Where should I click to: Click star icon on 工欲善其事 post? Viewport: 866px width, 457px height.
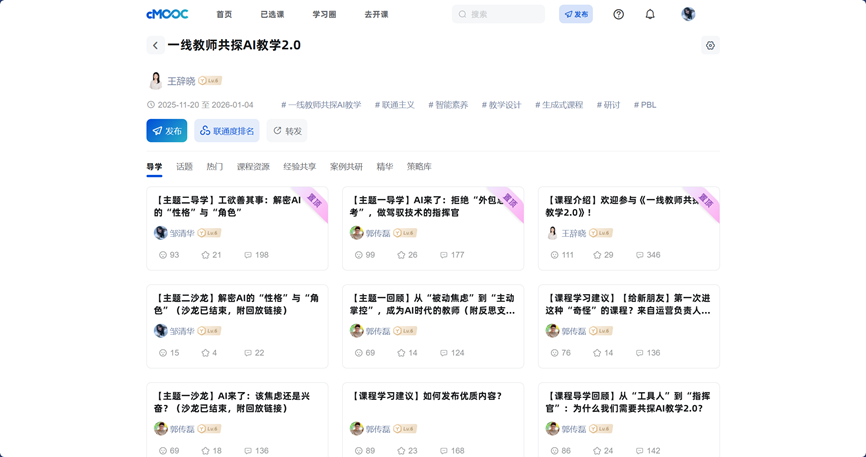pyautogui.click(x=206, y=255)
